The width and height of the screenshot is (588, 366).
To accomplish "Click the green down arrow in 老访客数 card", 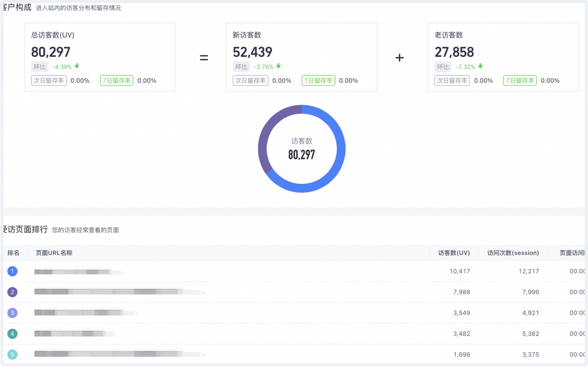I will coord(480,66).
